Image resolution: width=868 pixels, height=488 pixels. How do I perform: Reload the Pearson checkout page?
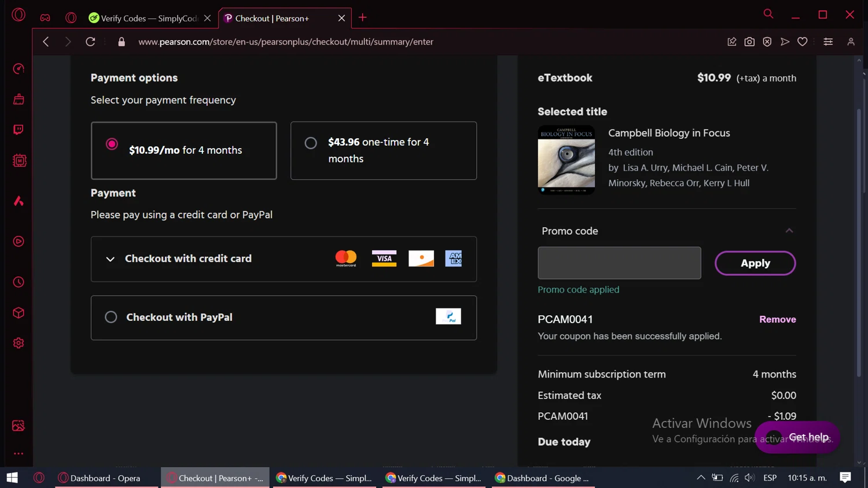coord(90,42)
